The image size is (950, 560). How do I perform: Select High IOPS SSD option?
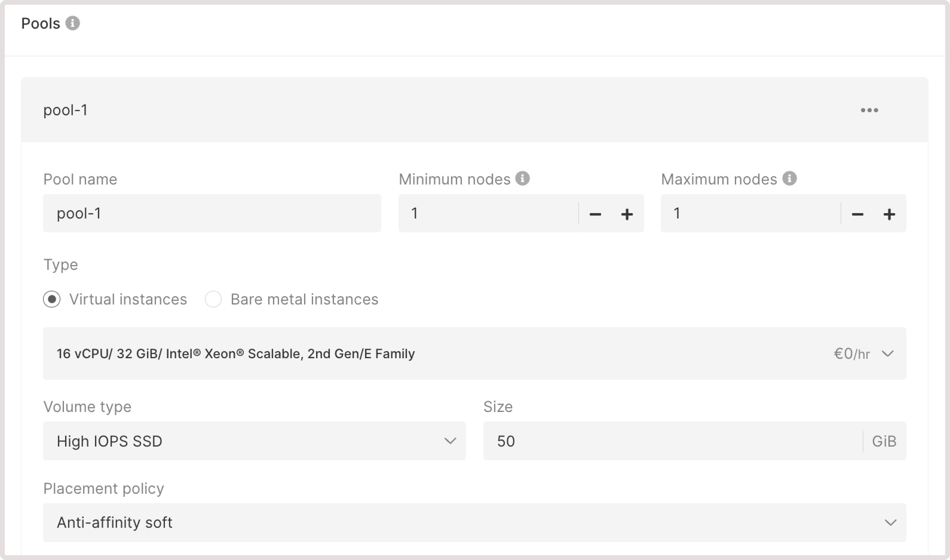coord(109,441)
